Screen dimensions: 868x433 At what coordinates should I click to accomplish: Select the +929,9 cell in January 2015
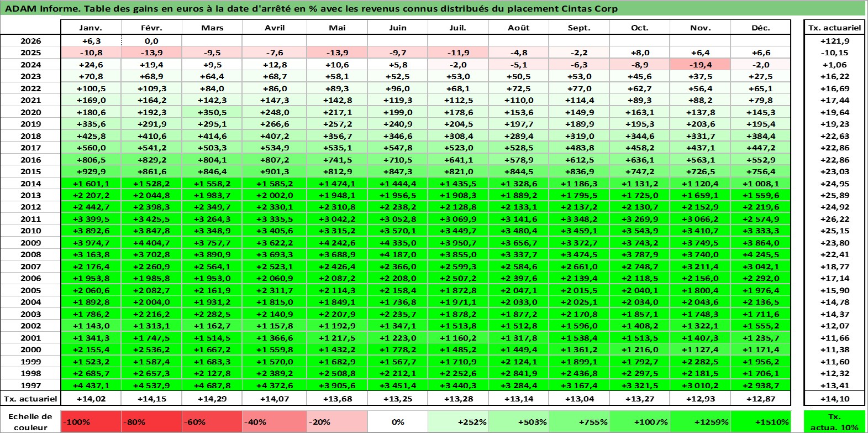click(x=91, y=171)
